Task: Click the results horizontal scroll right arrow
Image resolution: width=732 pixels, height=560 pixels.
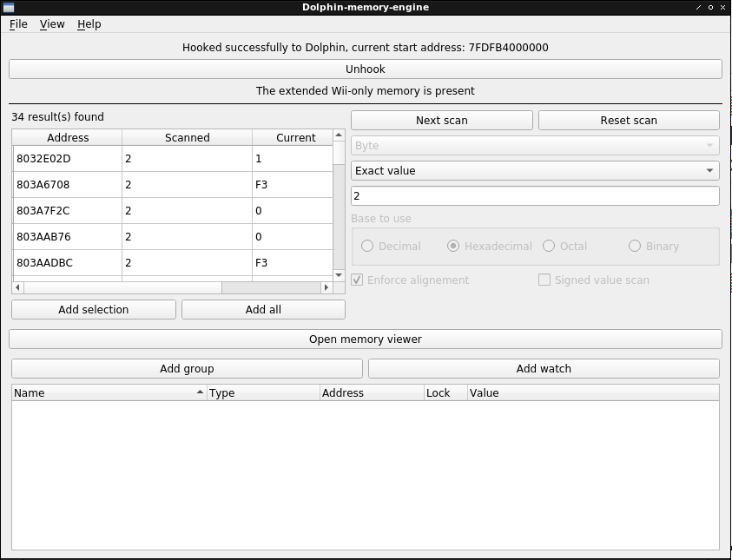Action: tap(326, 287)
